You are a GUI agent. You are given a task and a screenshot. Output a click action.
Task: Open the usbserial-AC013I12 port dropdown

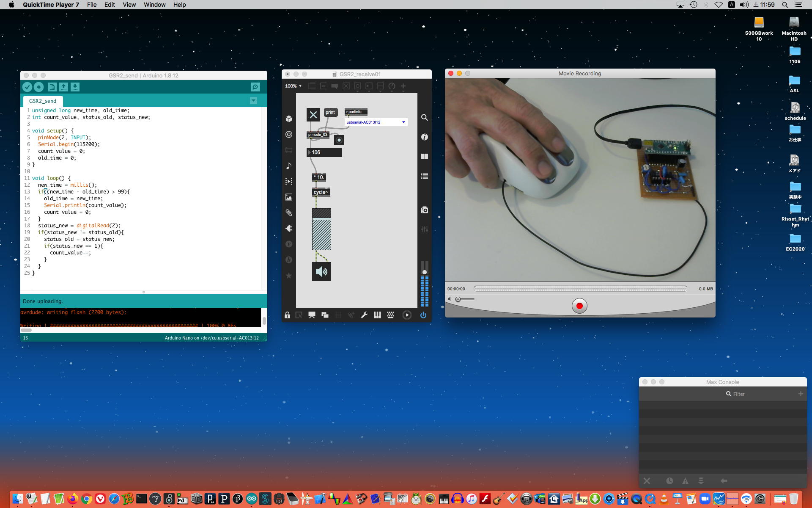pos(376,122)
